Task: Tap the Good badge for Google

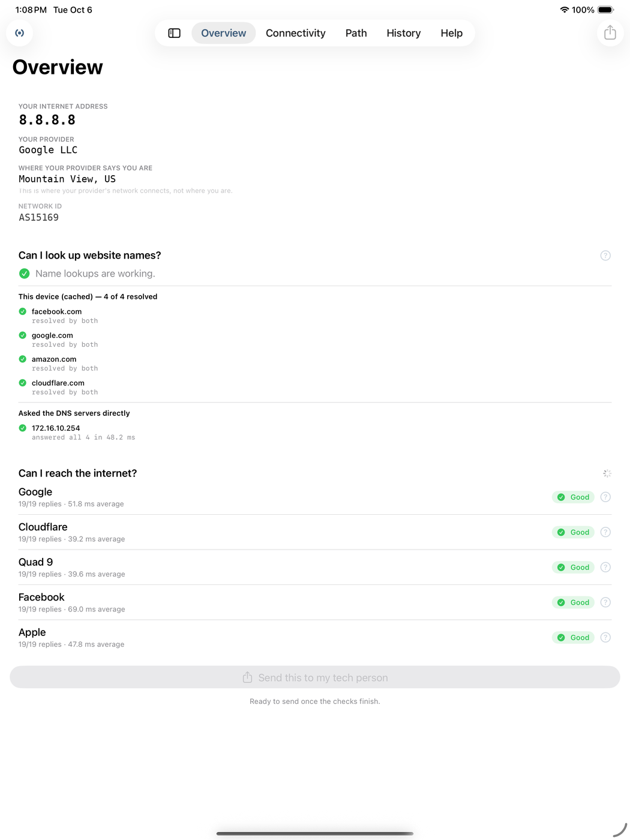Action: click(573, 497)
